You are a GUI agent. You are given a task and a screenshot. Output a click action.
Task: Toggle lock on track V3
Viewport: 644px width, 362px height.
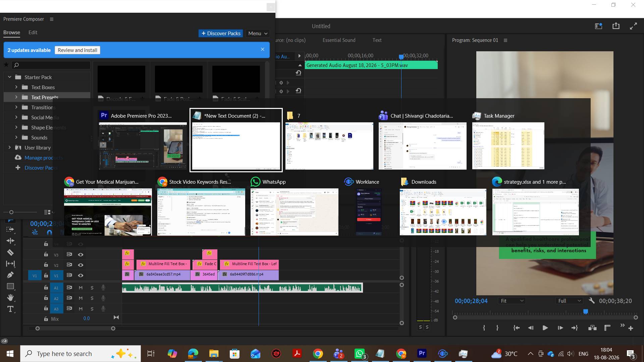pos(46,255)
